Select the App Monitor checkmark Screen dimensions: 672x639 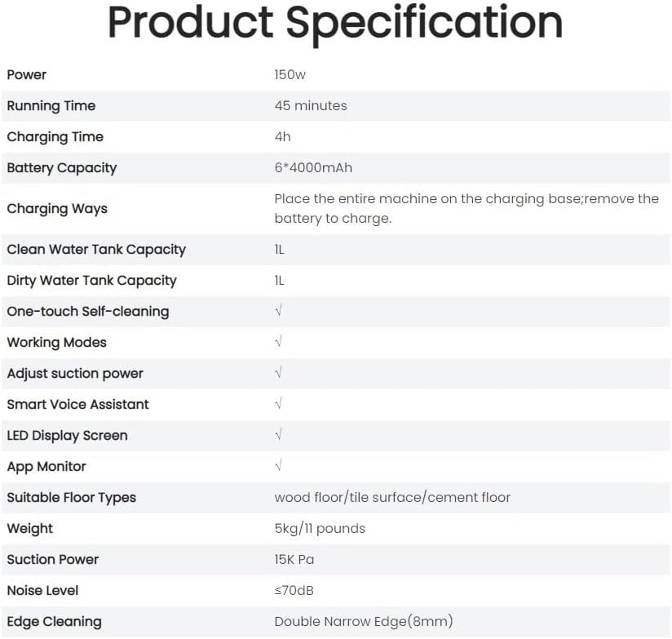pos(279,466)
